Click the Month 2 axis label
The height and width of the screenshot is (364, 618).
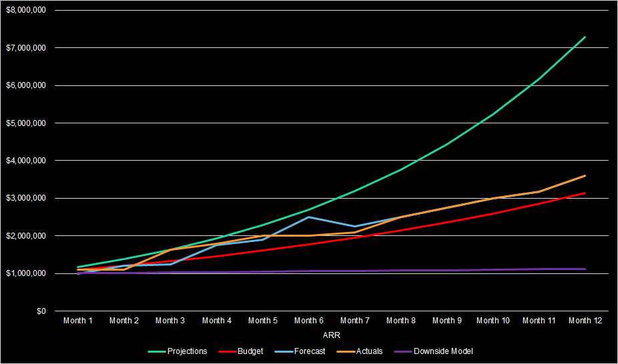click(124, 321)
